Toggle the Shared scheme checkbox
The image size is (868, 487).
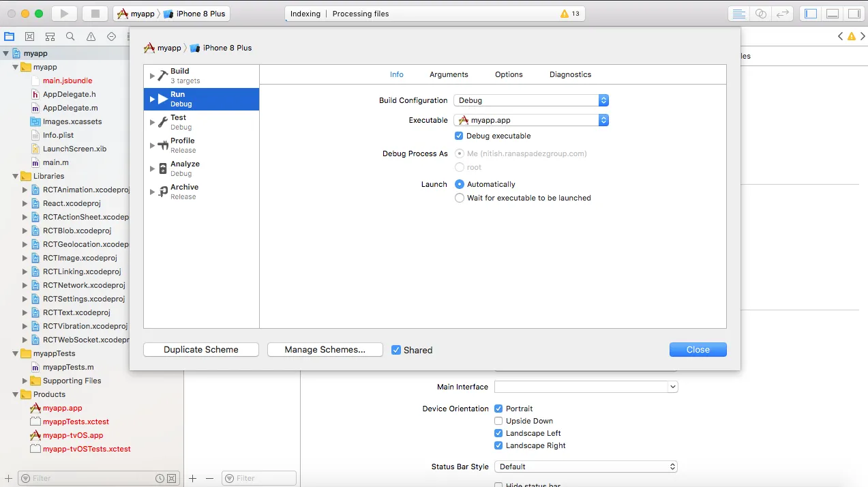(396, 350)
